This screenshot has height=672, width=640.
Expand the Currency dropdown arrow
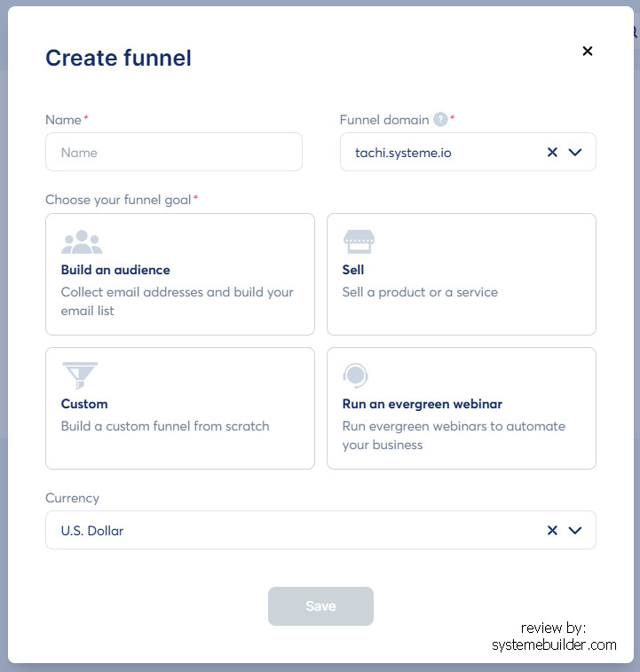(575, 530)
